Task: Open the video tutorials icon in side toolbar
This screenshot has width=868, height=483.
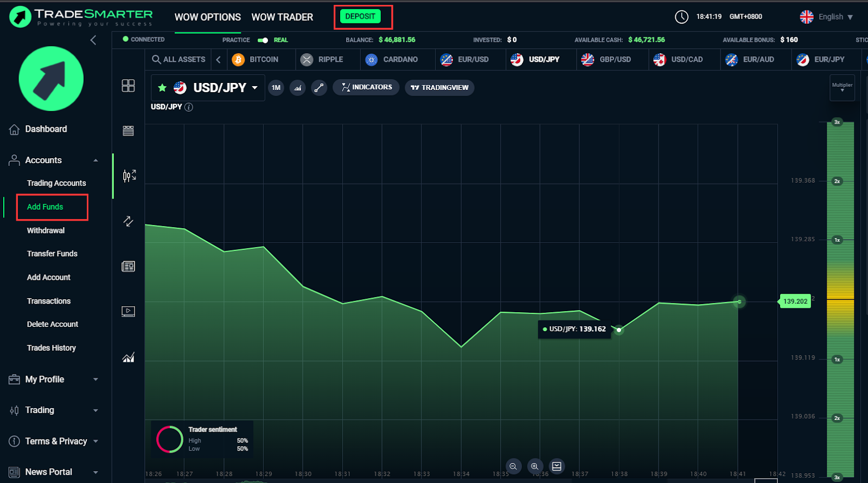Action: point(128,311)
